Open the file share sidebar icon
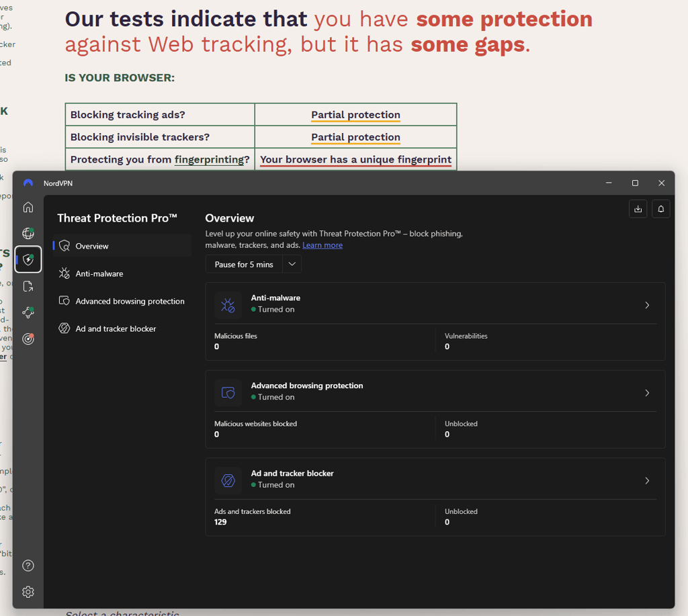688x616 pixels. [28, 286]
